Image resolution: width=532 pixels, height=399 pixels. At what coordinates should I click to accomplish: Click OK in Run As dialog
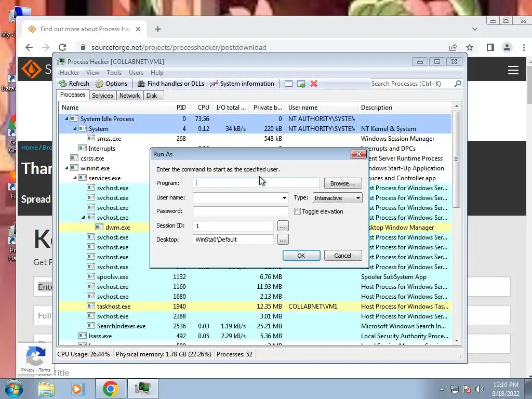pyautogui.click(x=301, y=256)
